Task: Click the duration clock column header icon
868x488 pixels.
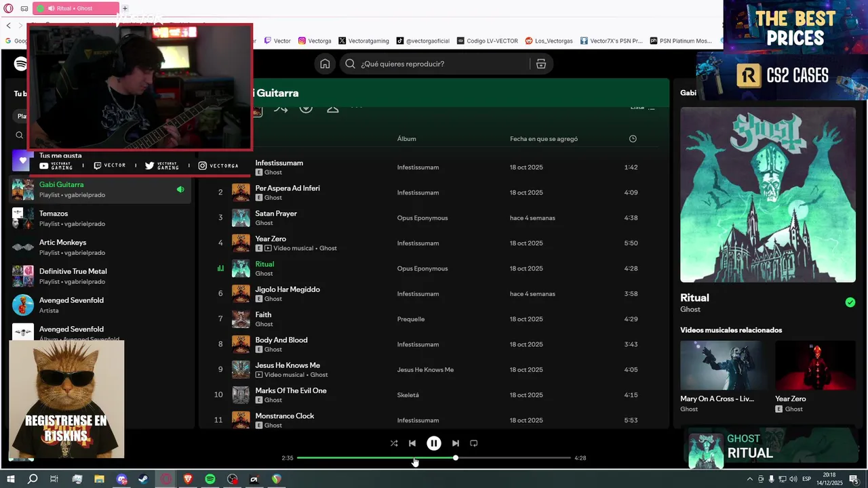Action: (633, 139)
